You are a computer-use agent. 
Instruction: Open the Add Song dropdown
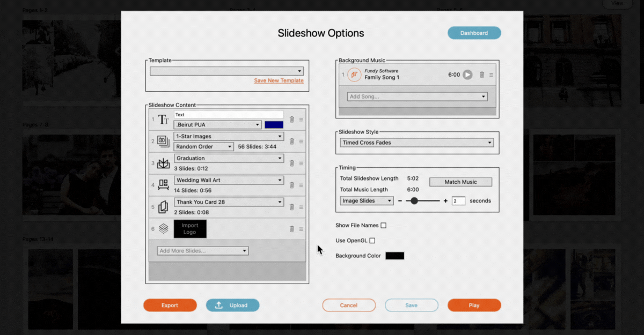click(x=418, y=96)
